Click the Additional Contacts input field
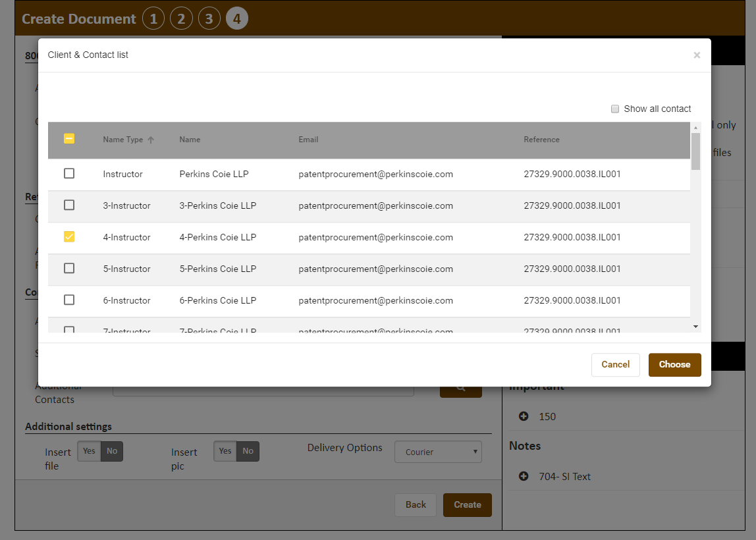 pos(263,391)
